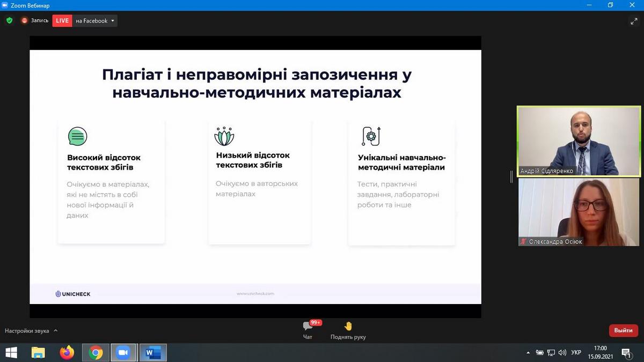Show hidden system tray icons
The height and width of the screenshot is (362, 644).
pos(528,352)
